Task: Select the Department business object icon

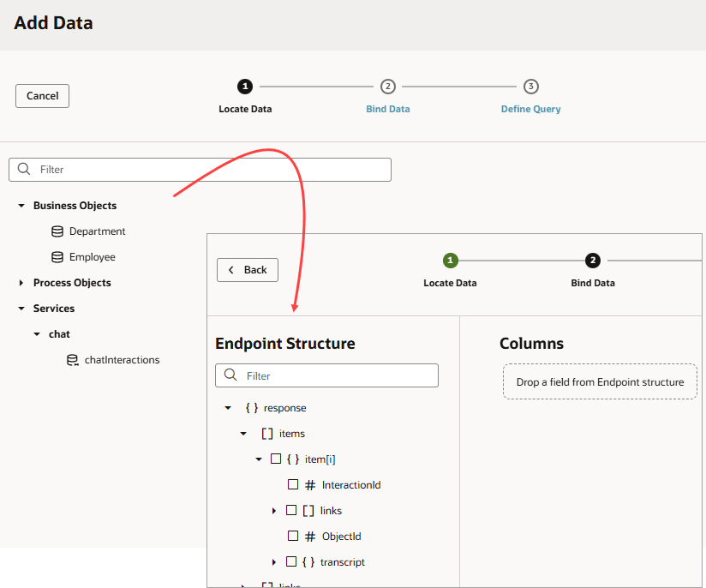Action: [57, 231]
